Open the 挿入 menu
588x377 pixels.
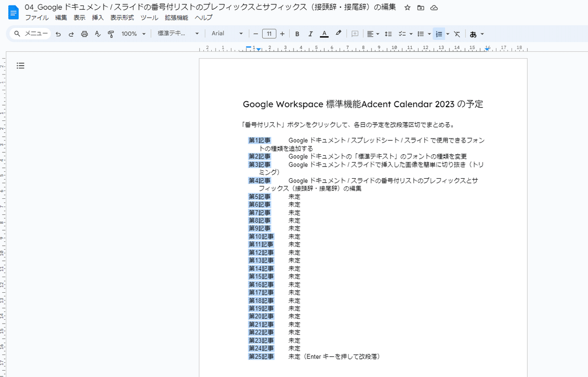point(98,18)
